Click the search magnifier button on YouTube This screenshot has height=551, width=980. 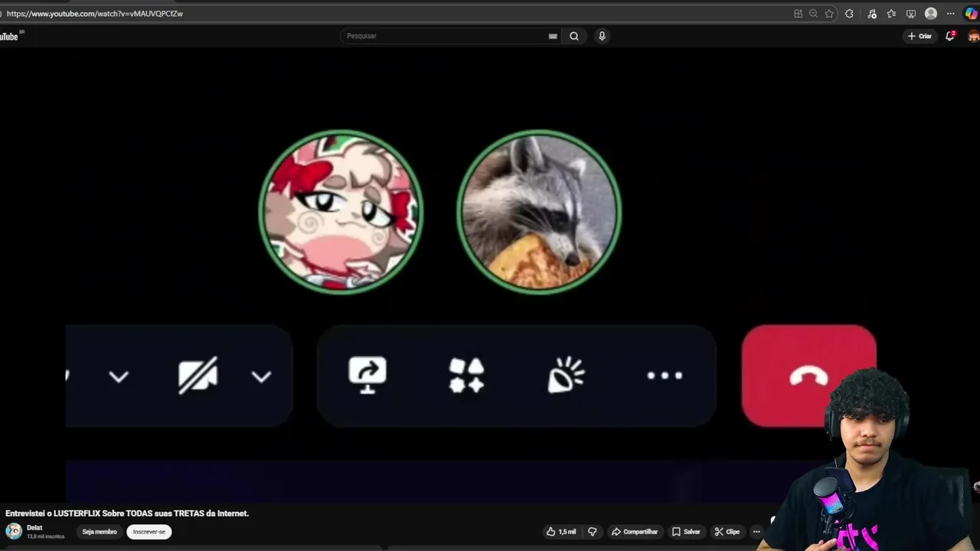(574, 36)
